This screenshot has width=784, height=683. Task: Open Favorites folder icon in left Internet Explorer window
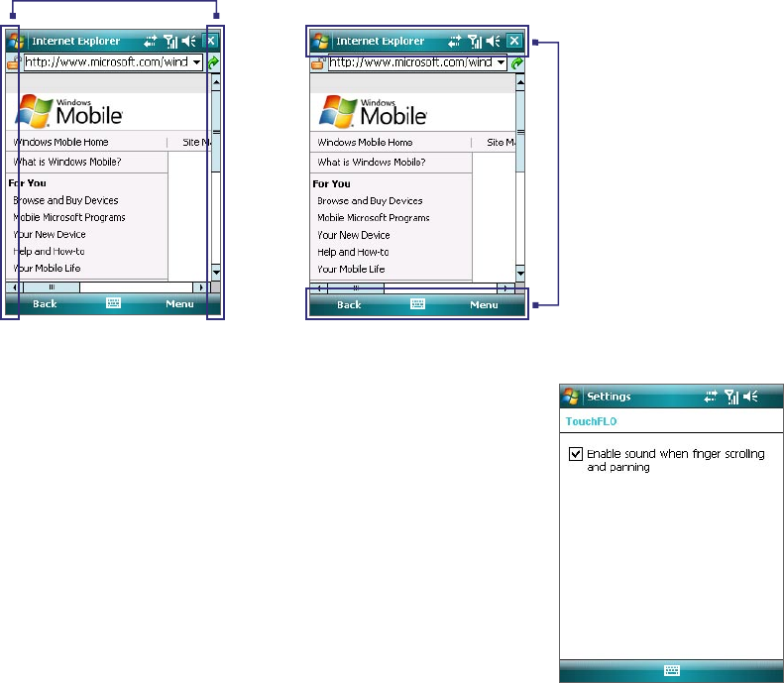[x=14, y=63]
